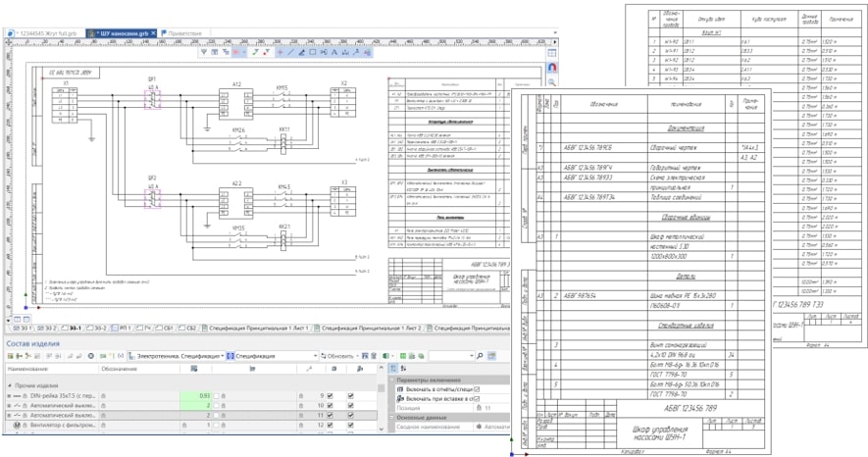
Task: Open the Спецификация Принципиальная 1 Лист 1 page tab
Action: (255, 329)
